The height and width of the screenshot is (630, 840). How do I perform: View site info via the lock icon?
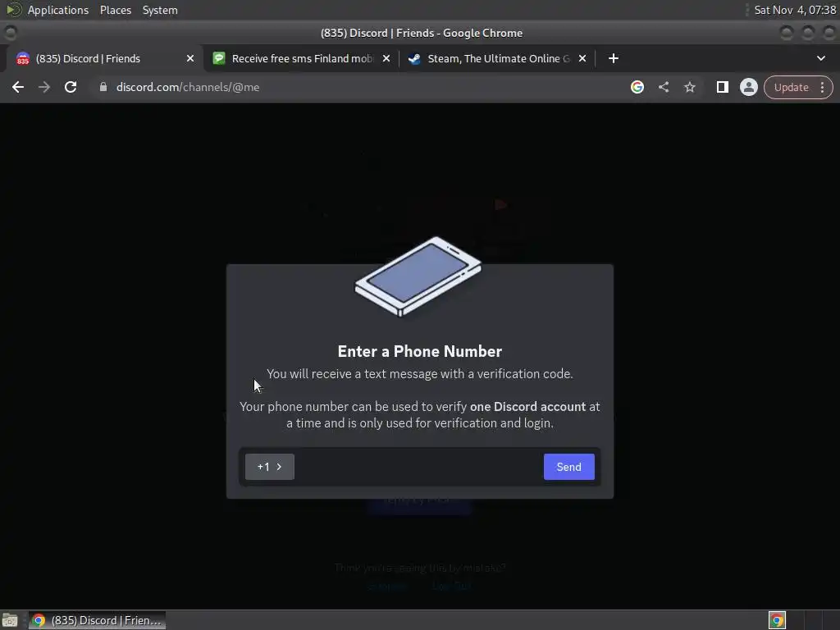(x=103, y=87)
